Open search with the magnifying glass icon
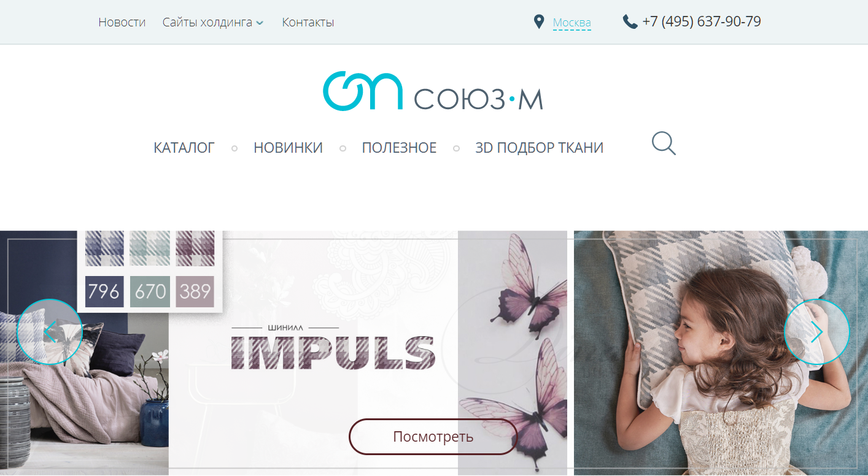Image resolution: width=868 pixels, height=476 pixels. pyautogui.click(x=664, y=144)
